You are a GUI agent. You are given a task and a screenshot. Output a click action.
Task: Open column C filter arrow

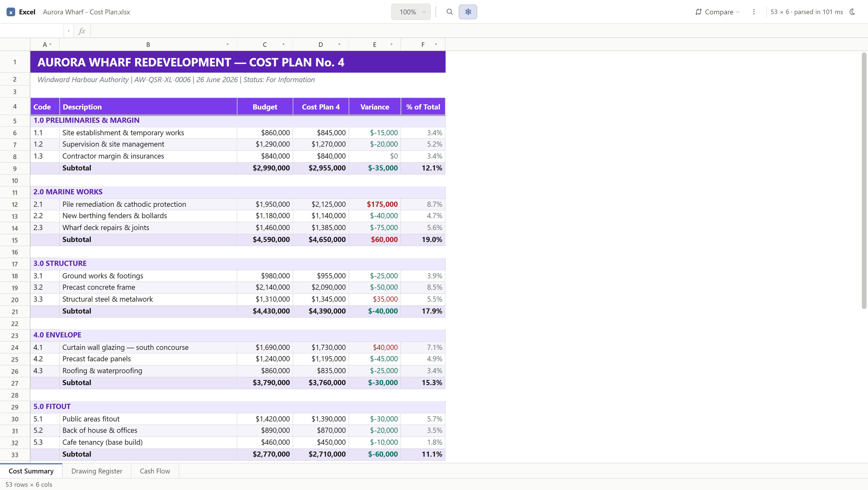point(283,44)
